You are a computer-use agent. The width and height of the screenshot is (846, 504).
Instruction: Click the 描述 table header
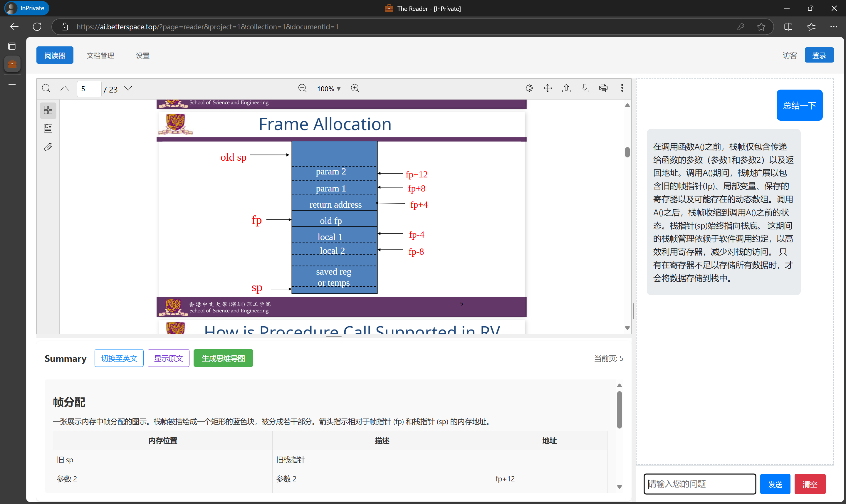(382, 441)
